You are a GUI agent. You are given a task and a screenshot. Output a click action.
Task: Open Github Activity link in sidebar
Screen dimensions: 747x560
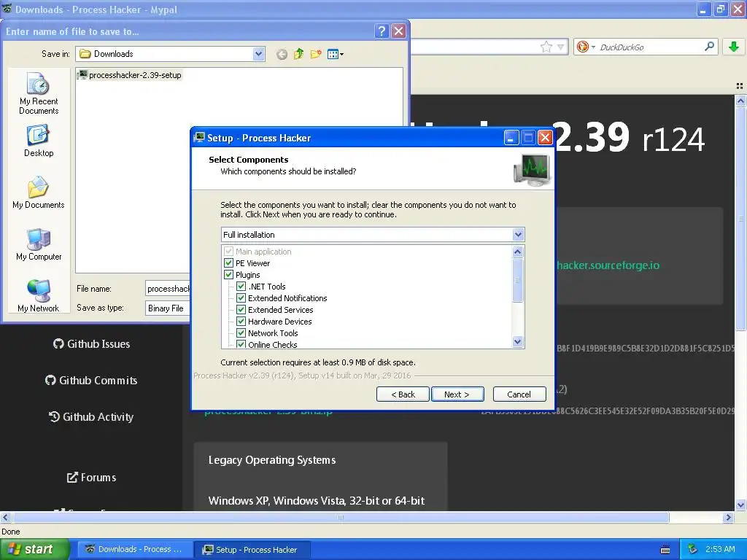tap(91, 417)
